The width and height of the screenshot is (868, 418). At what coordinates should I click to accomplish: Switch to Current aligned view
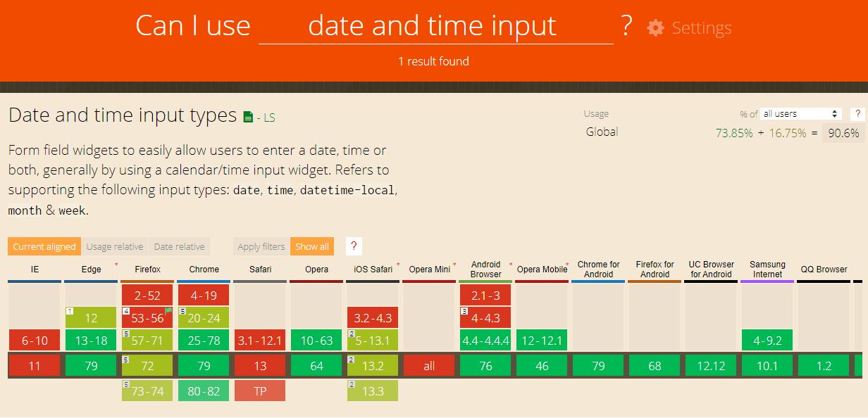[x=44, y=246]
